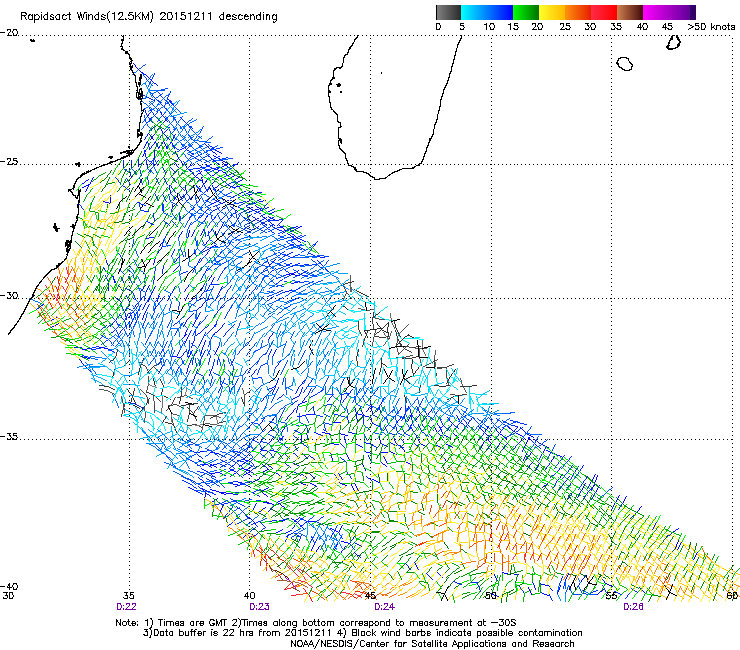The image size is (740, 650).
Task: Click the cyan-to-blue 5–15 knots legend gradient
Action: [x=487, y=12]
